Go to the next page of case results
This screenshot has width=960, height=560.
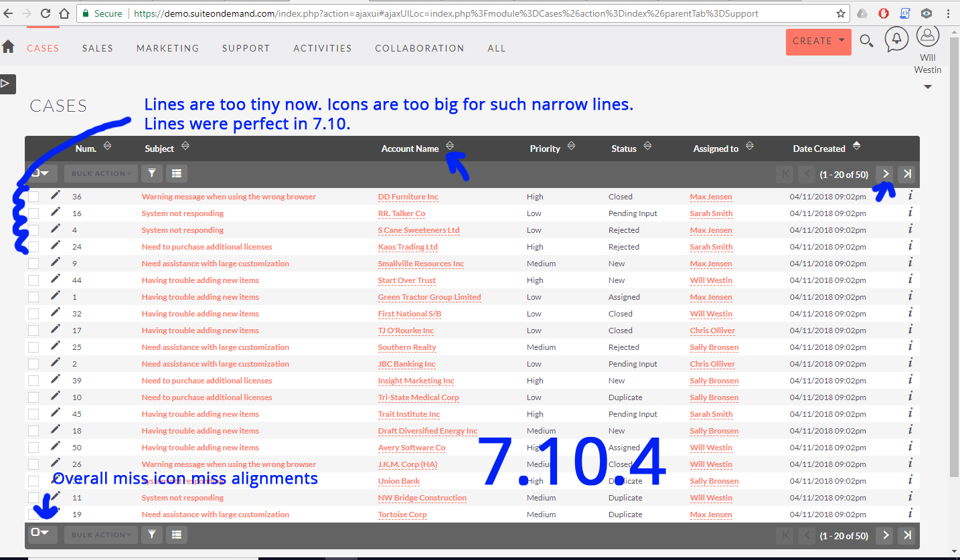pos(885,174)
